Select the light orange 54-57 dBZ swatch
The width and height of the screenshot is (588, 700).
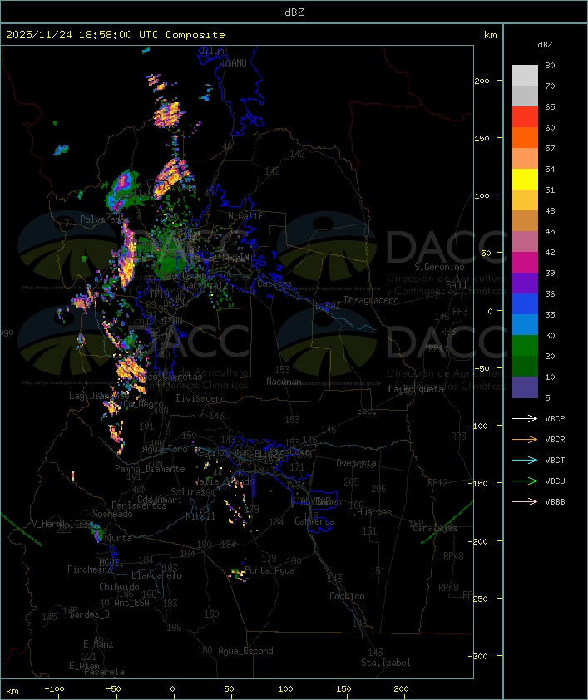click(525, 159)
